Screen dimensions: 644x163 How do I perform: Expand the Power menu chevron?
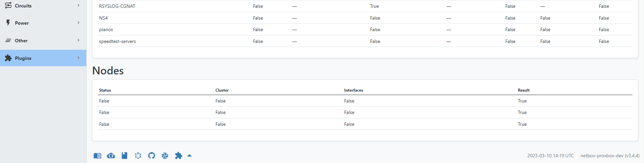[x=78, y=23]
